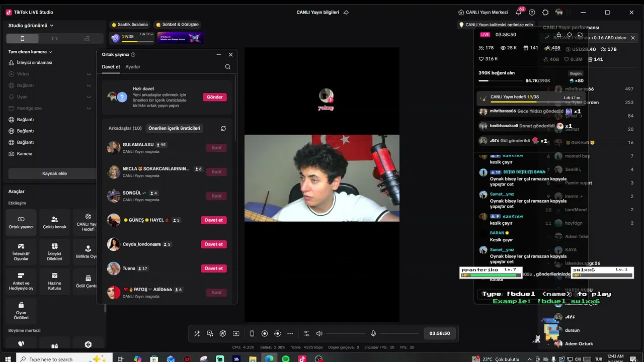Click the Ortak yayıncı help question icon

tap(133, 55)
